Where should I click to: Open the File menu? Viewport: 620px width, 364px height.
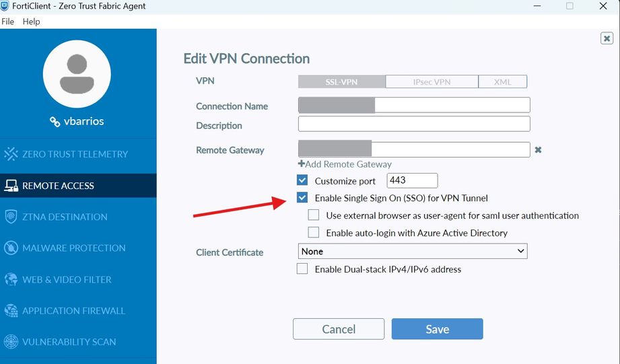pyautogui.click(x=7, y=22)
